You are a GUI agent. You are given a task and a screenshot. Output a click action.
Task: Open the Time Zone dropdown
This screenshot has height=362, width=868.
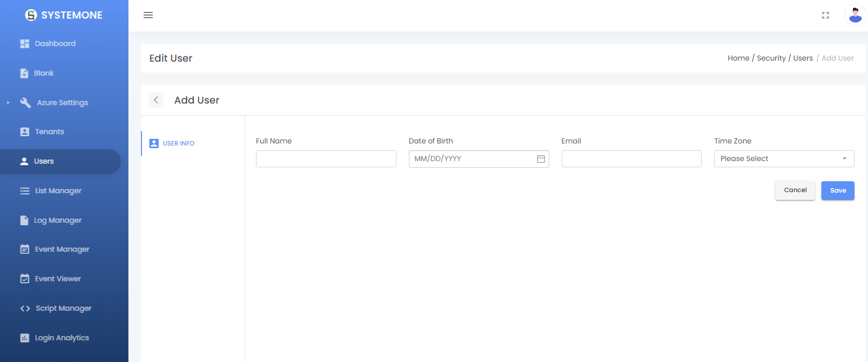pos(784,159)
